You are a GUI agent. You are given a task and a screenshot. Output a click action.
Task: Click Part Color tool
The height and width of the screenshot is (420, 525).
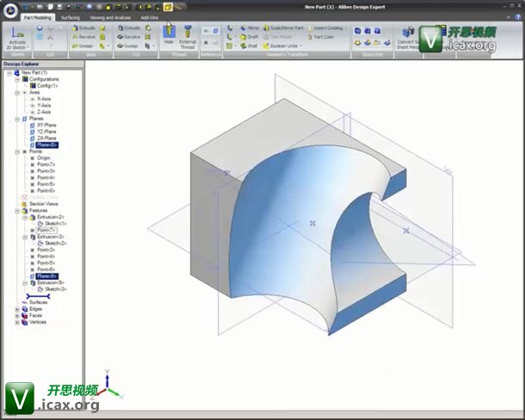pos(320,37)
